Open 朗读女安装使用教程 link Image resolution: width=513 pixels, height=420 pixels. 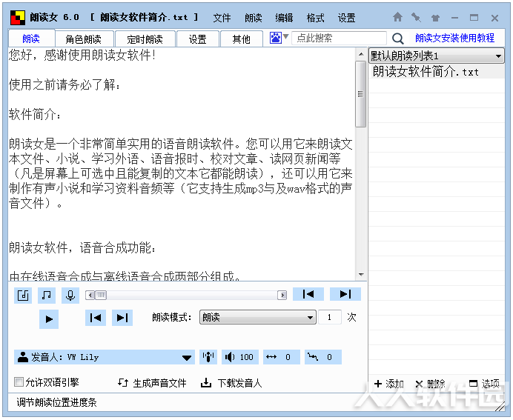(x=454, y=39)
